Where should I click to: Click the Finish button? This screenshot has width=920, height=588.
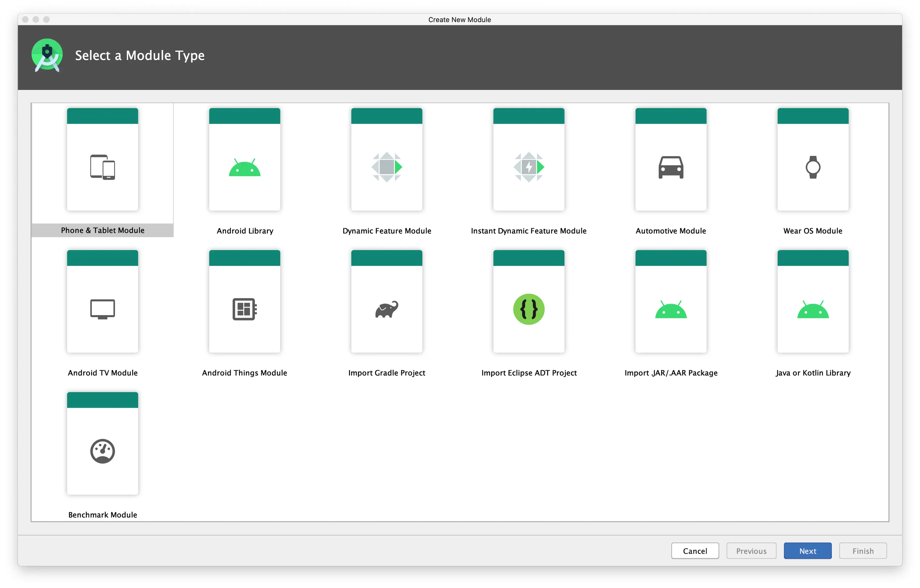pyautogui.click(x=863, y=551)
